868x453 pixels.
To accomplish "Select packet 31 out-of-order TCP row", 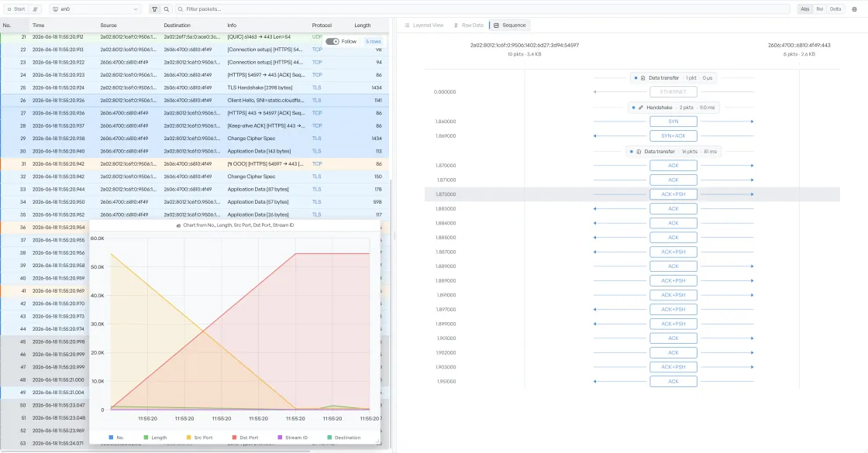I will click(x=195, y=163).
